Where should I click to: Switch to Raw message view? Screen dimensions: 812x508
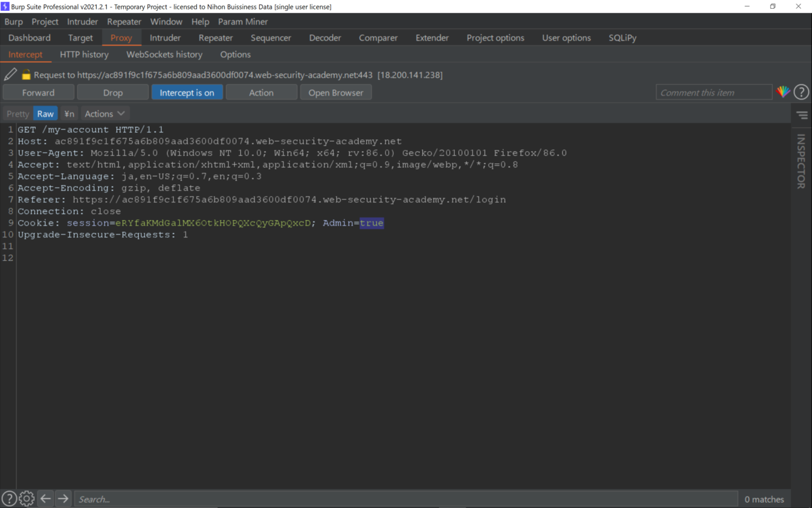45,114
